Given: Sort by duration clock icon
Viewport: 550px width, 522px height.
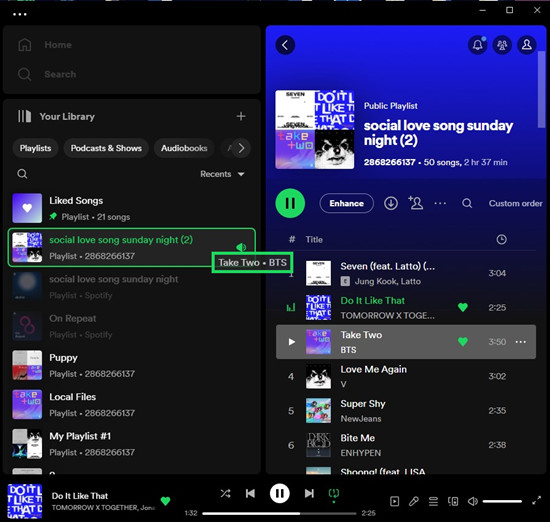Looking at the screenshot, I should pyautogui.click(x=502, y=240).
